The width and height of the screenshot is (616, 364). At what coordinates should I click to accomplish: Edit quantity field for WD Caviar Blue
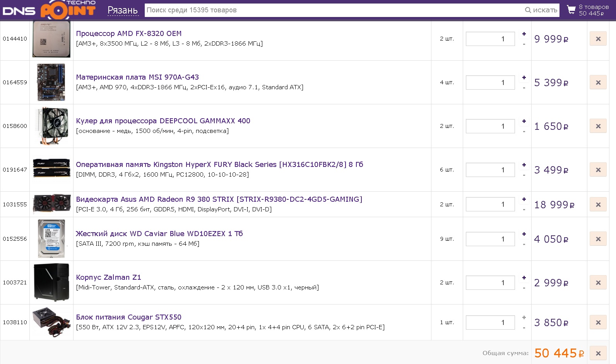point(490,239)
